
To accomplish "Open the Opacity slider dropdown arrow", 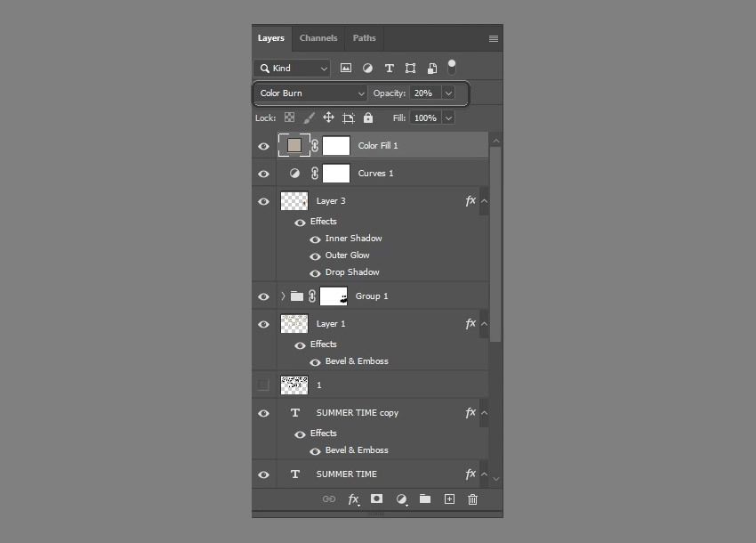I will [x=447, y=93].
